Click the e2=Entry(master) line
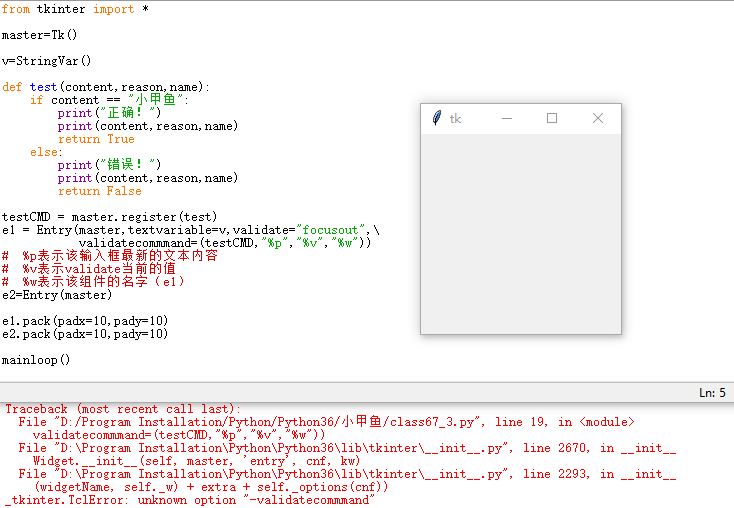This screenshot has width=734, height=508. pos(57,295)
